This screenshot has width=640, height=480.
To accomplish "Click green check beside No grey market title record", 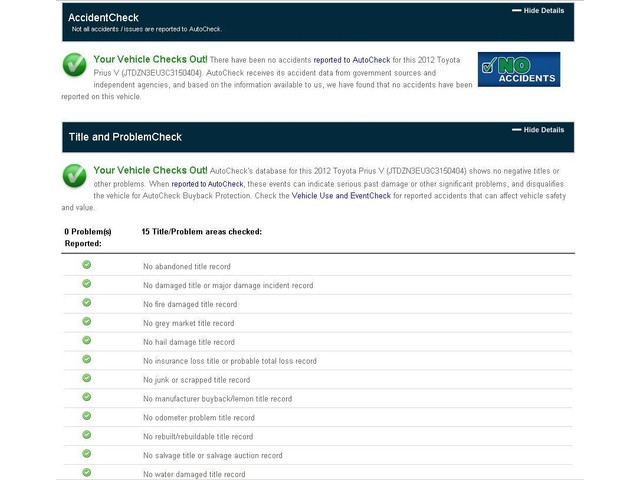I will point(87,322).
